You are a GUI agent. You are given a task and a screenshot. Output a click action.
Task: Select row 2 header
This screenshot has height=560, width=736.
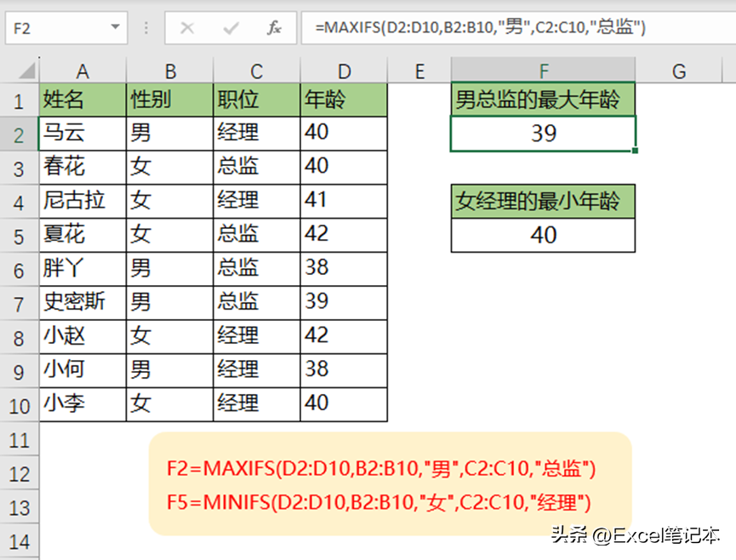(x=20, y=134)
